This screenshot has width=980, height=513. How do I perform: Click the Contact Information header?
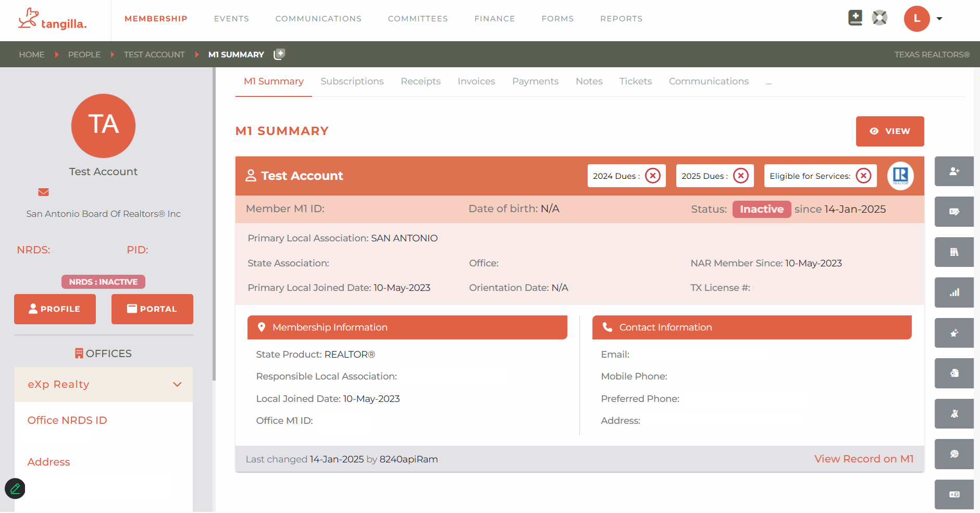click(x=752, y=327)
